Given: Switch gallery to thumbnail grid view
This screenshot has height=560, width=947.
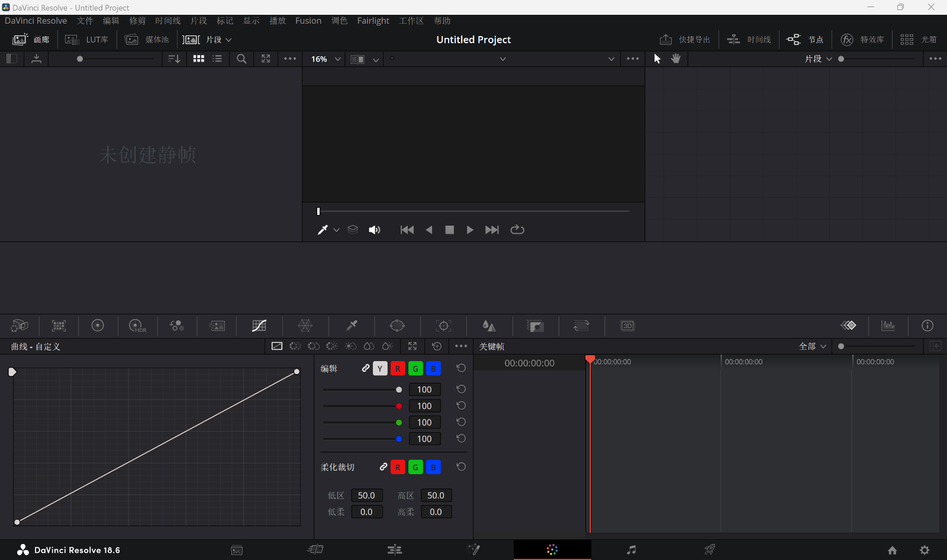Looking at the screenshot, I should pyautogui.click(x=199, y=59).
